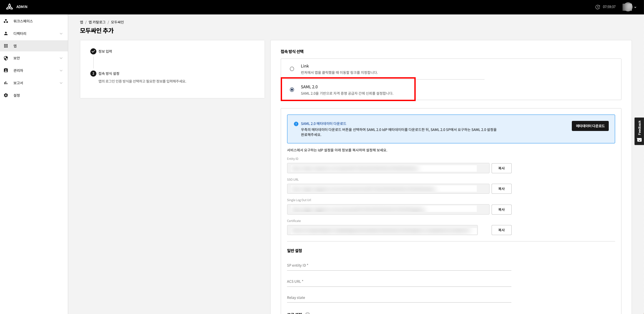
Task: Click the session time 07:59:37
Action: tap(609, 7)
